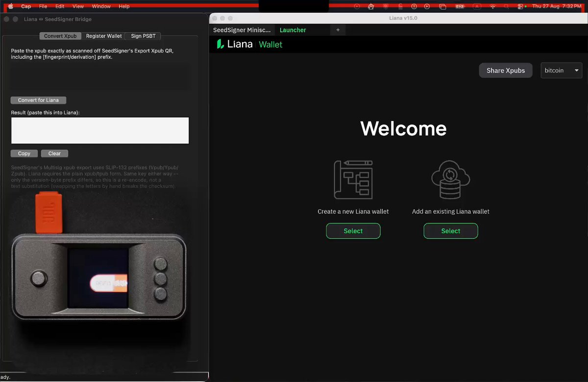Open the Window menu
The width and height of the screenshot is (588, 382).
pyautogui.click(x=101, y=6)
